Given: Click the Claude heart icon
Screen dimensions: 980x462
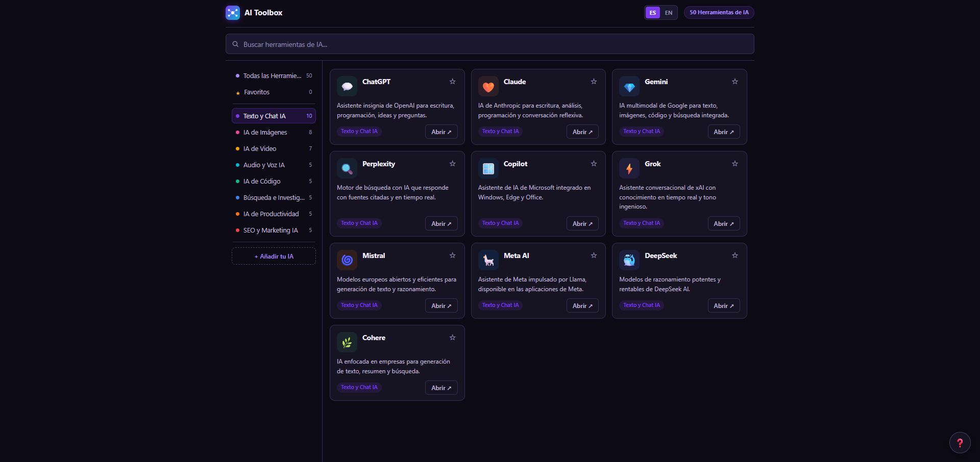Looking at the screenshot, I should click(488, 86).
